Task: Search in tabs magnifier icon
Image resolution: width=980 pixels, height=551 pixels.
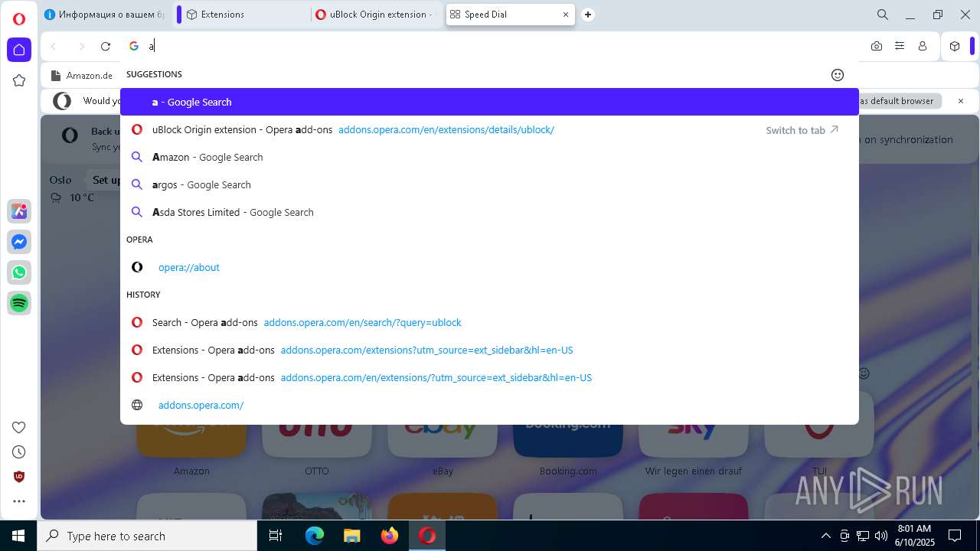Action: tap(883, 15)
